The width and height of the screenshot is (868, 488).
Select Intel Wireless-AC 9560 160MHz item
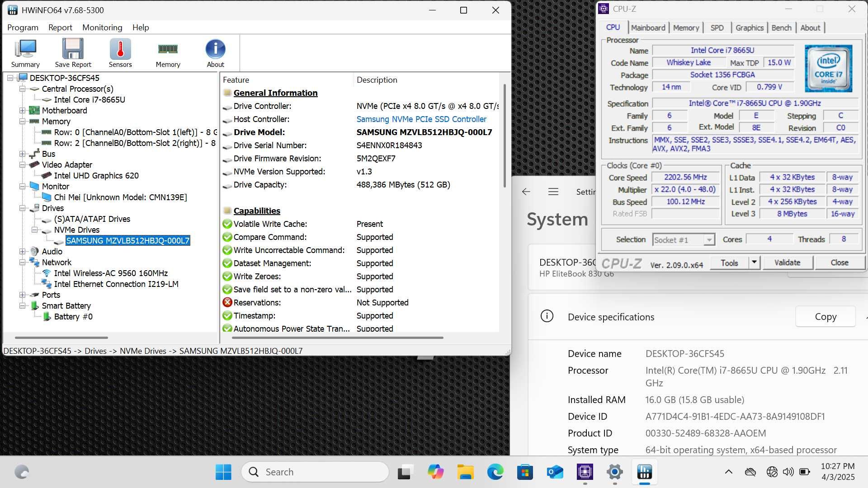(x=111, y=273)
